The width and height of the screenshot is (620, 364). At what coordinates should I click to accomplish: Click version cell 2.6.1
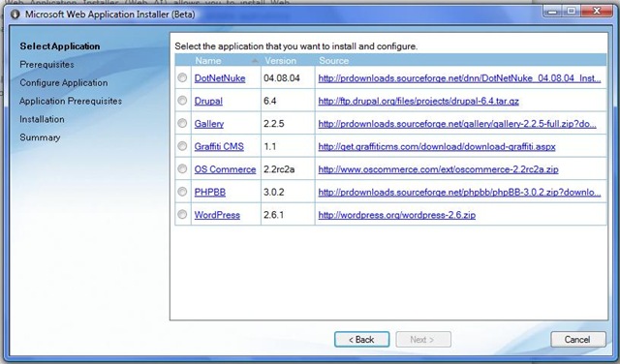288,215
